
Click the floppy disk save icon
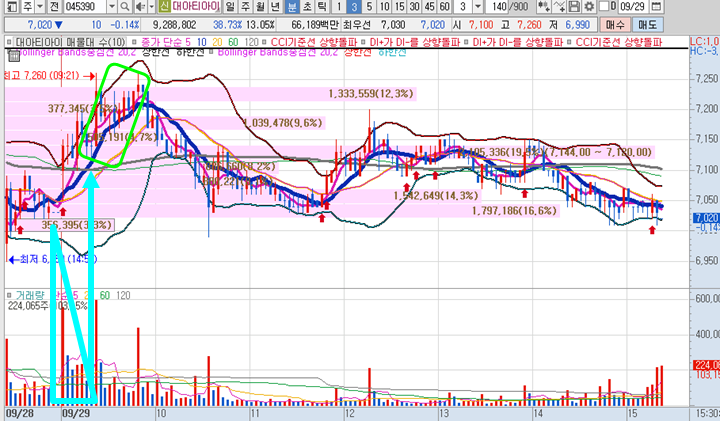(x=574, y=6)
